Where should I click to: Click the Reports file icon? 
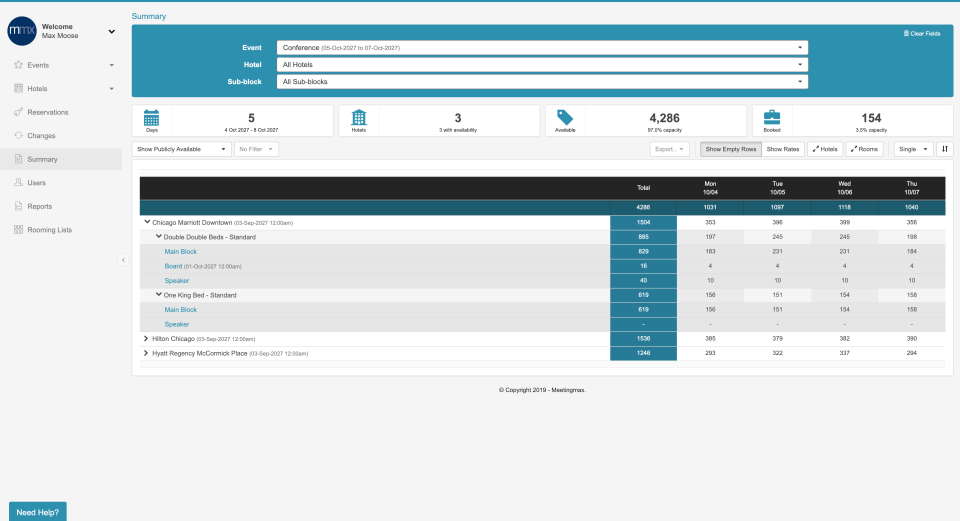point(18,206)
